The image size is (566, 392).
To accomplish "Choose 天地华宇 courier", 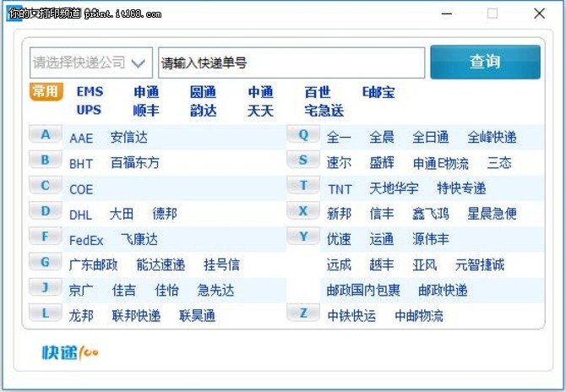I will coord(394,188).
